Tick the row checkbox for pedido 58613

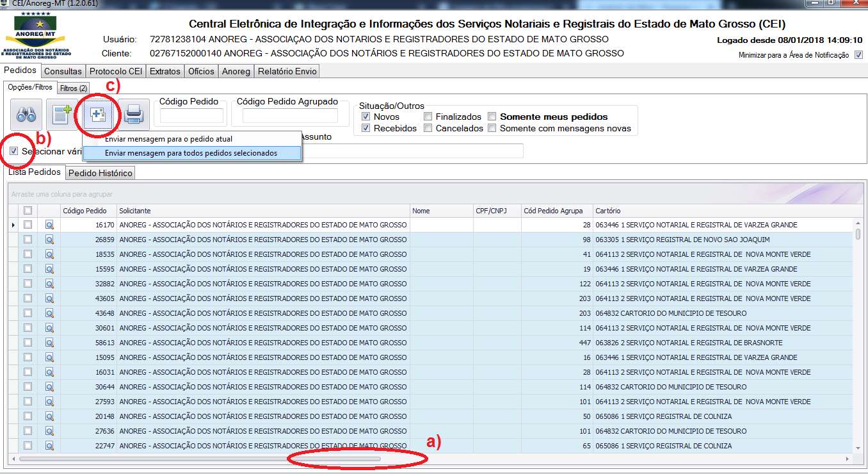pyautogui.click(x=28, y=343)
